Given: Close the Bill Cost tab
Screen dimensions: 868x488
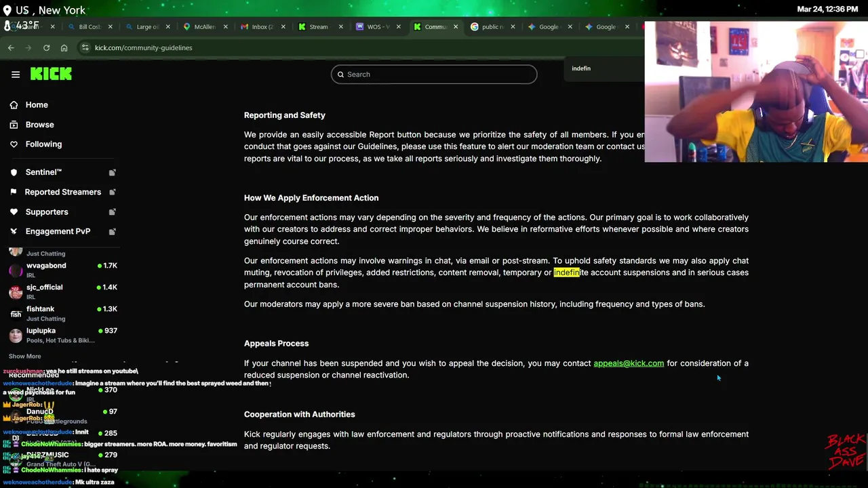Looking at the screenshot, I should (111, 27).
